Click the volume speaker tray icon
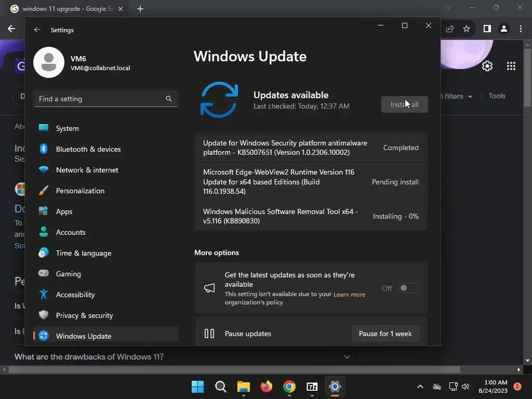The height and width of the screenshot is (399, 532). point(465,387)
